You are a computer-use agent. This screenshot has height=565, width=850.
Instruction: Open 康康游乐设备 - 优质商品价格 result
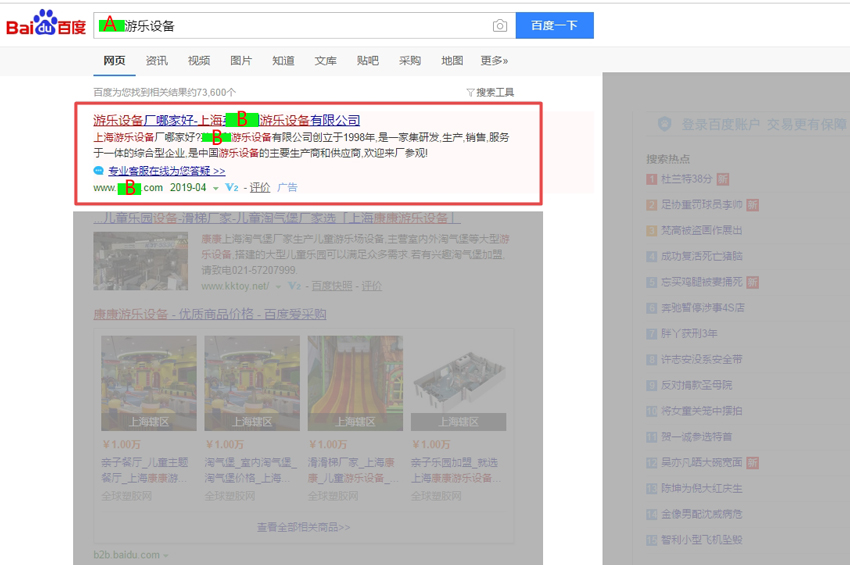point(210,314)
